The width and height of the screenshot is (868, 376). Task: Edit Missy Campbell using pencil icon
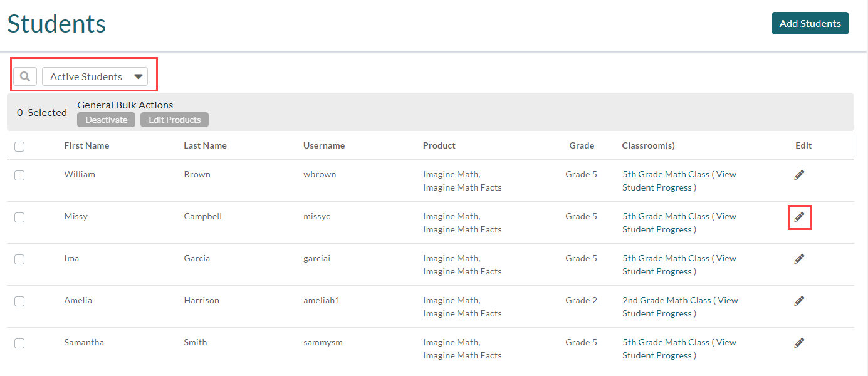click(799, 217)
